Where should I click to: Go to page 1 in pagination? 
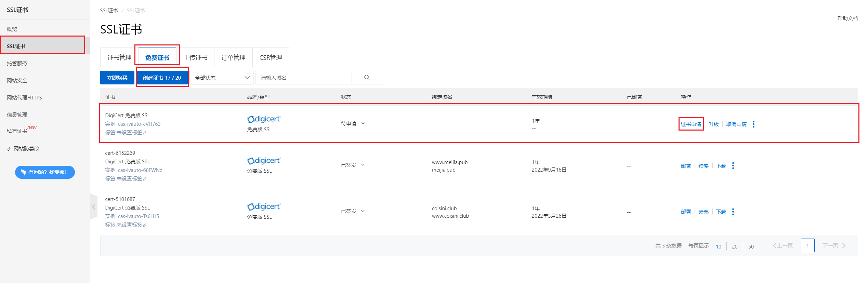click(x=807, y=245)
